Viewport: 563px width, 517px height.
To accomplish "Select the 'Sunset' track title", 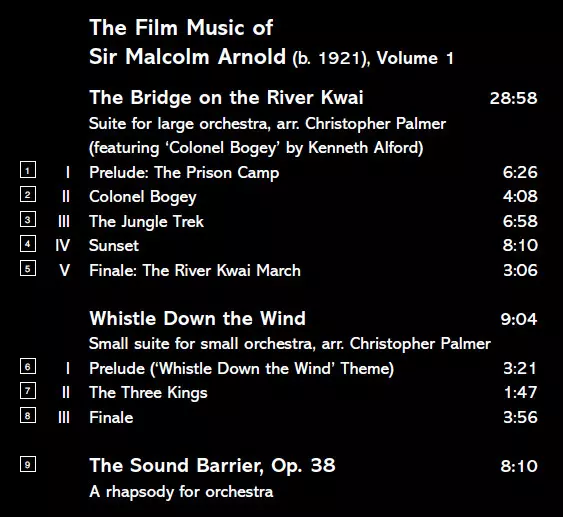I will 113,246.
